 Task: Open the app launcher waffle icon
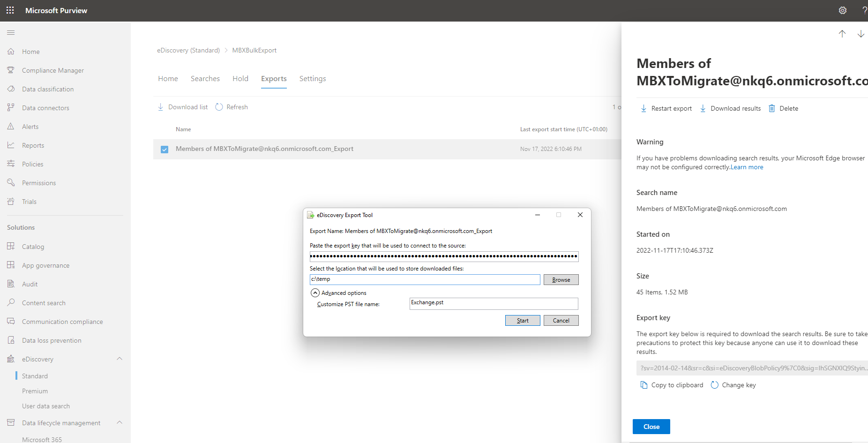click(x=10, y=10)
